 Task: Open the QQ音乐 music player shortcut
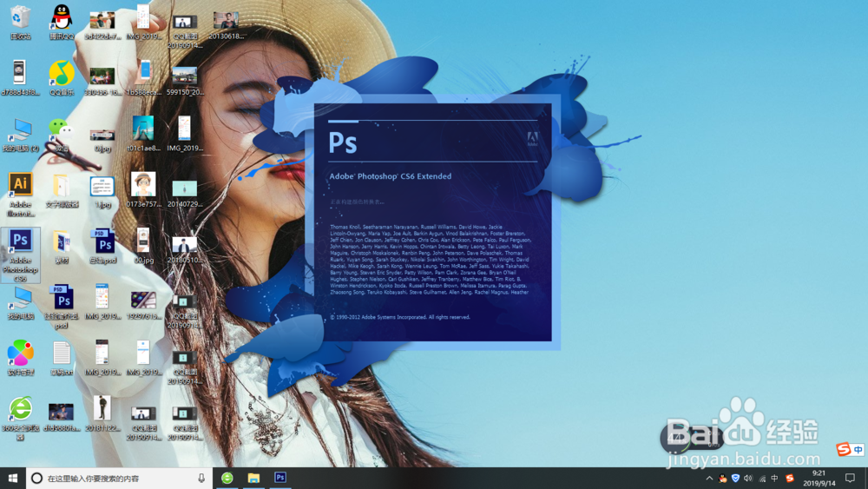pyautogui.click(x=62, y=77)
